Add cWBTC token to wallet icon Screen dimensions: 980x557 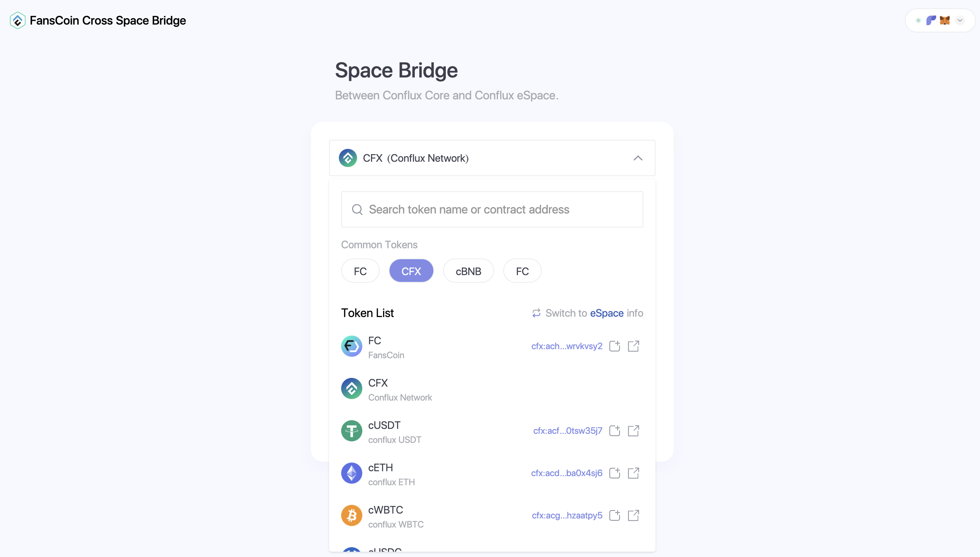tap(614, 516)
